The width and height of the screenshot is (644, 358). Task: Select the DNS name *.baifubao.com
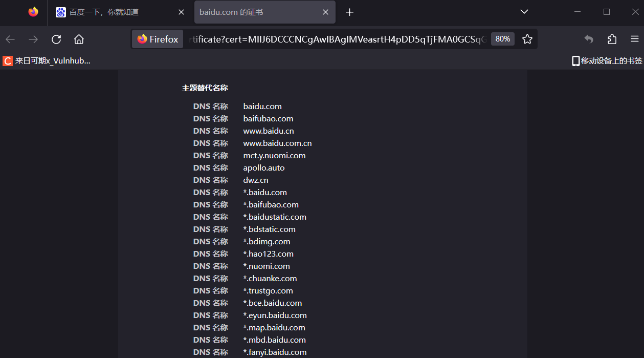(x=271, y=205)
